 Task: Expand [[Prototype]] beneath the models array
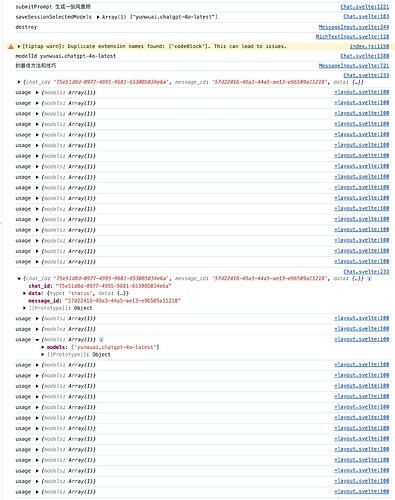point(43,354)
